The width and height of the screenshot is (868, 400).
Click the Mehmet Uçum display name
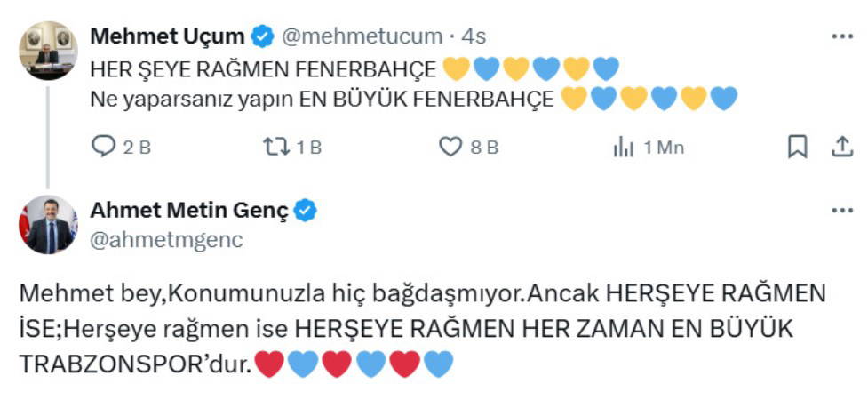click(167, 36)
